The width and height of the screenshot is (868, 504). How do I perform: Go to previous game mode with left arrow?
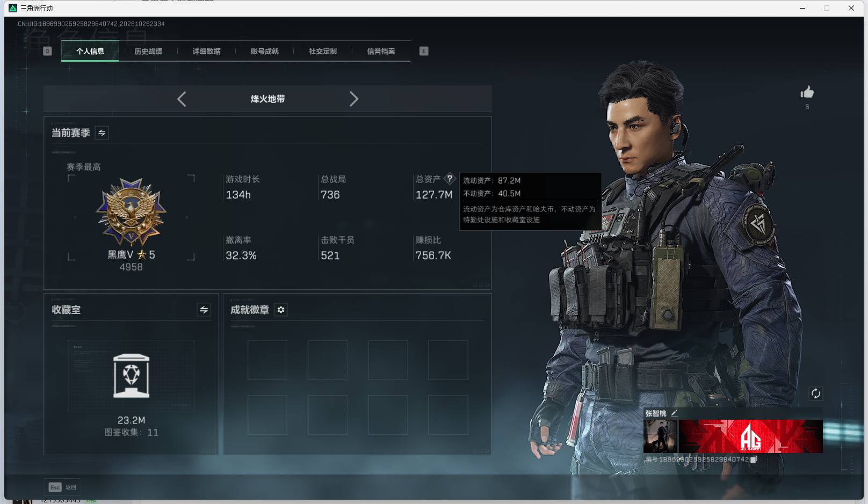(x=182, y=99)
